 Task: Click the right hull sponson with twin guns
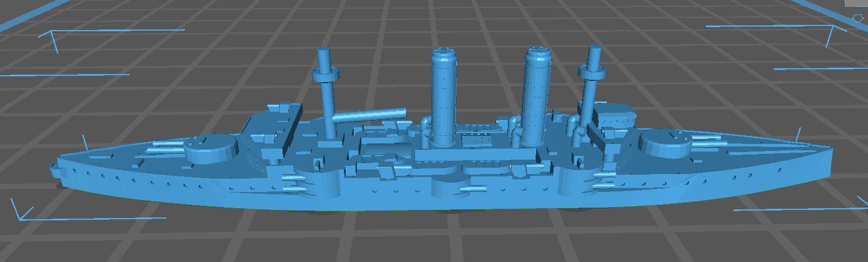(x=579, y=181)
